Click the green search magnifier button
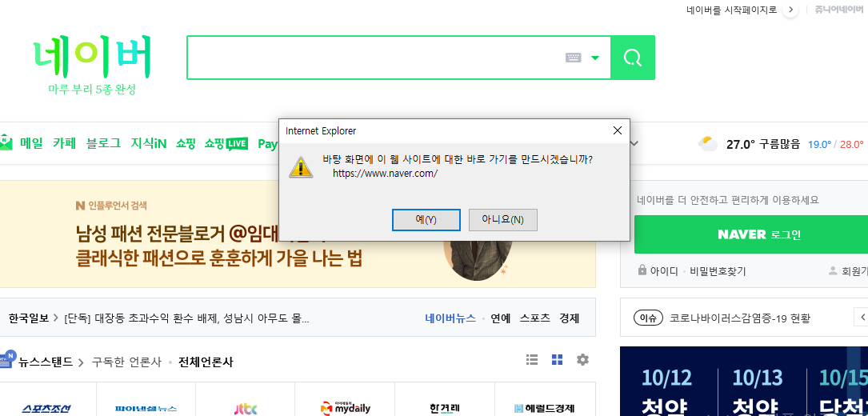Viewport: 868px width, 416px height. pyautogui.click(x=633, y=58)
